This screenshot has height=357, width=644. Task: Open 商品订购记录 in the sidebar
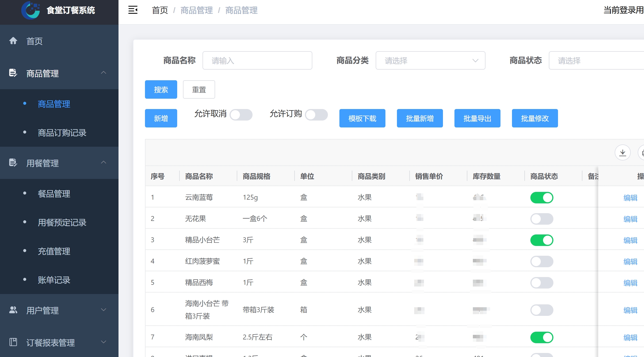coord(62,133)
